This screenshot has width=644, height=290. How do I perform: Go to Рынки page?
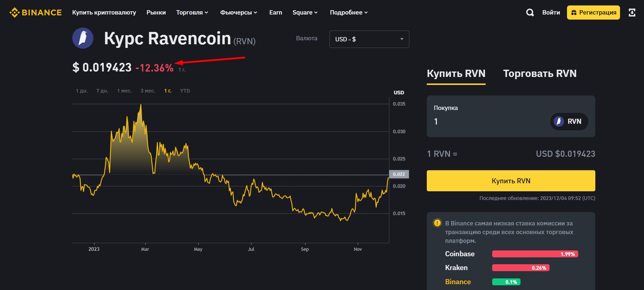(156, 12)
